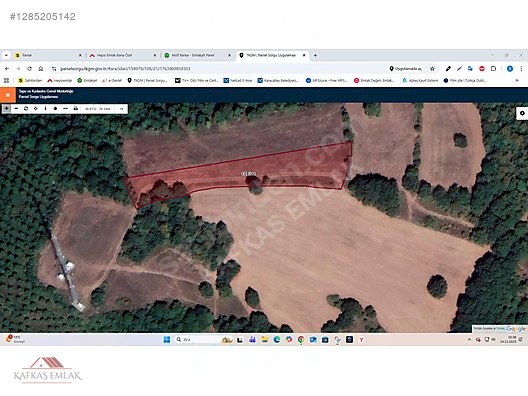Open the Chrome three-dot menu

point(521,69)
